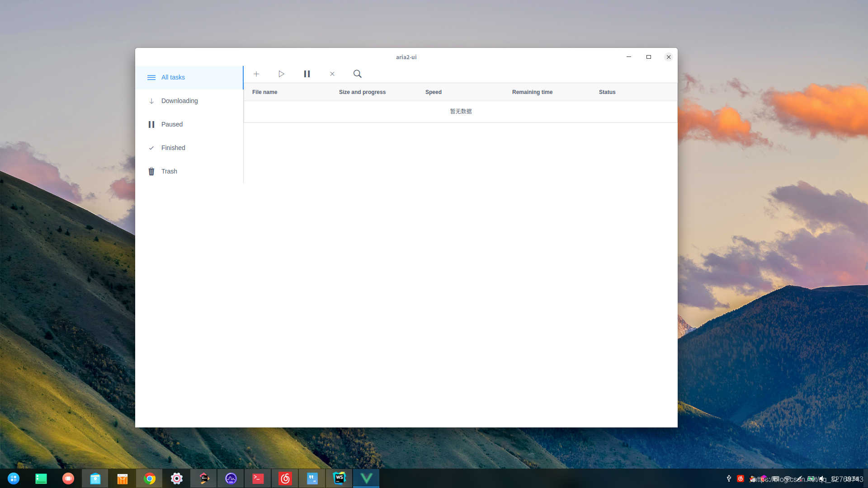Launch Google Chrome from taskbar
Image resolution: width=868 pixels, height=488 pixels.
coord(149,478)
